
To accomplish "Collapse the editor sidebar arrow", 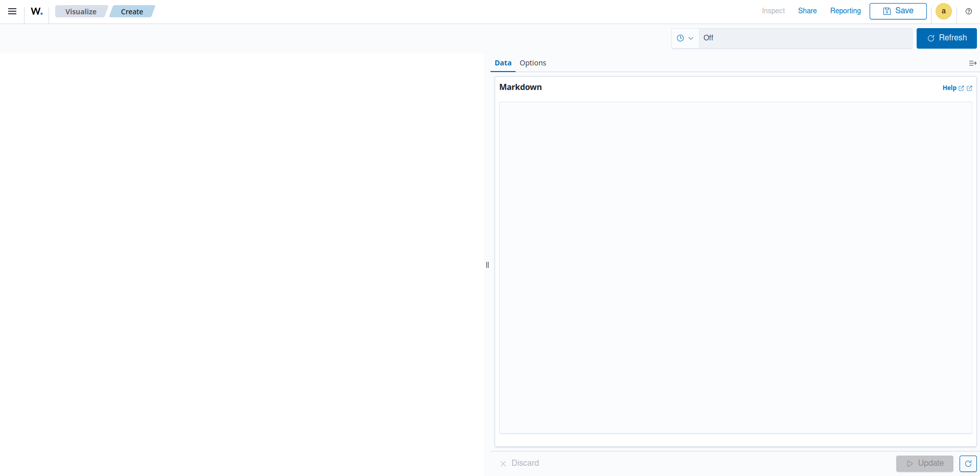I will click(x=972, y=63).
